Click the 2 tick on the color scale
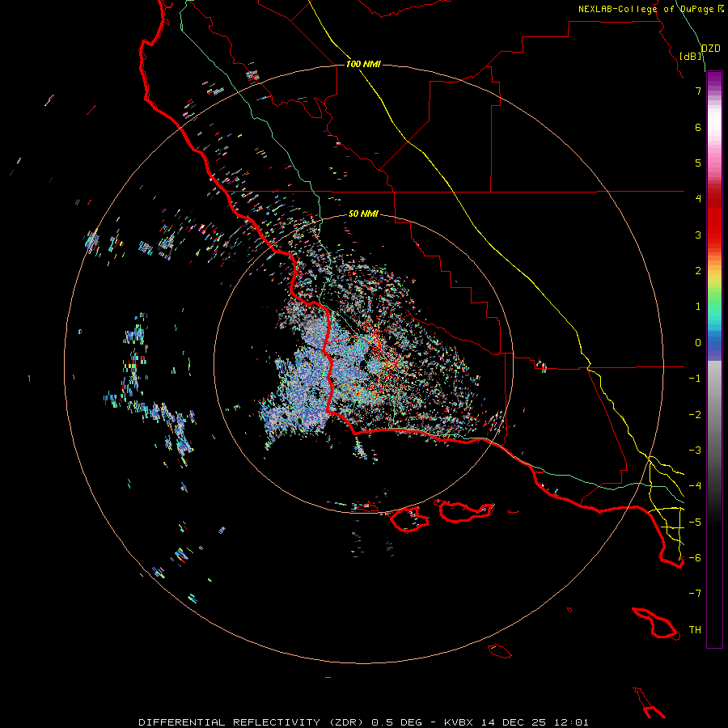Viewport: 728px width, 728px height. (x=698, y=271)
